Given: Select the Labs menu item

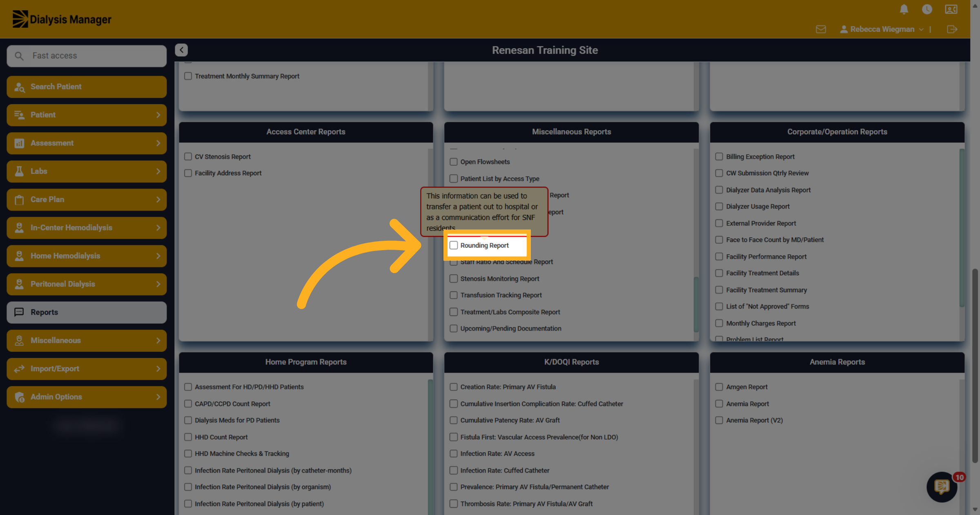Looking at the screenshot, I should click(x=87, y=171).
